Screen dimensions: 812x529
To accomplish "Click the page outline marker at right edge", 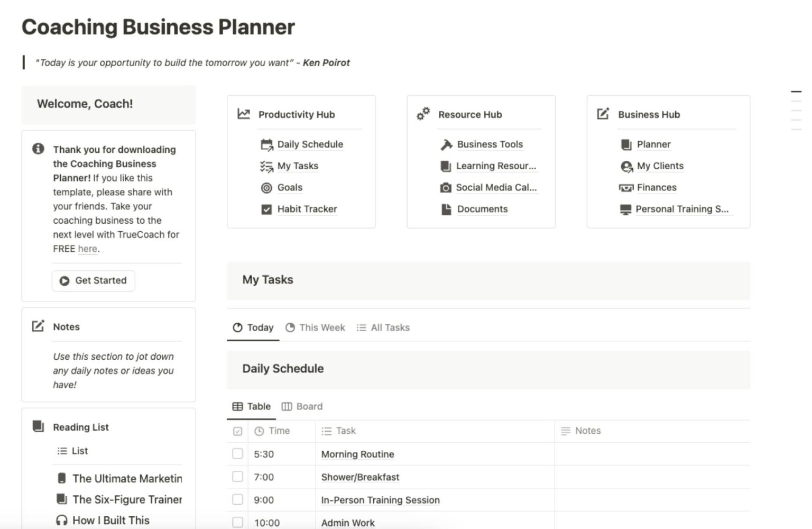I will [x=796, y=92].
